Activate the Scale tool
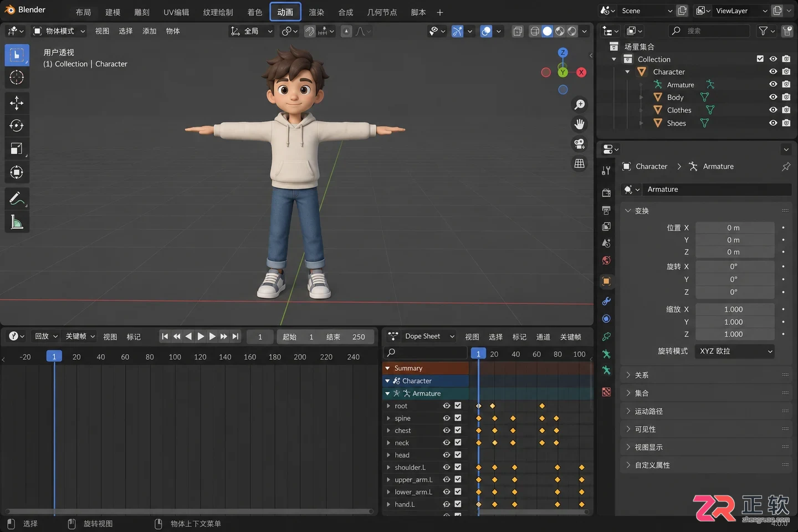798x532 pixels. coord(17,149)
